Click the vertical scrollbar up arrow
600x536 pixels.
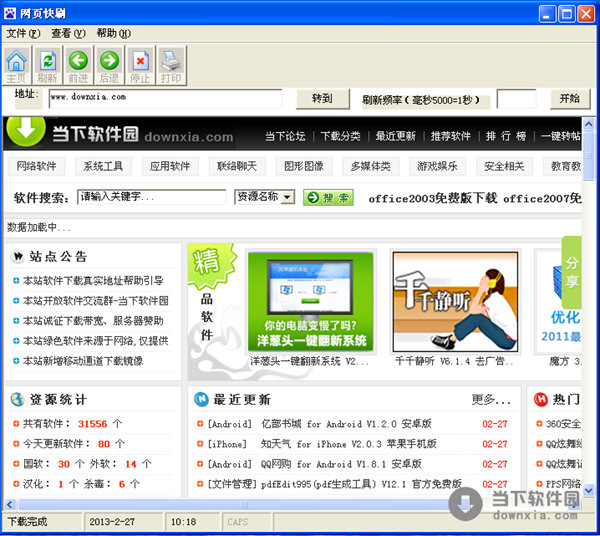click(589, 124)
